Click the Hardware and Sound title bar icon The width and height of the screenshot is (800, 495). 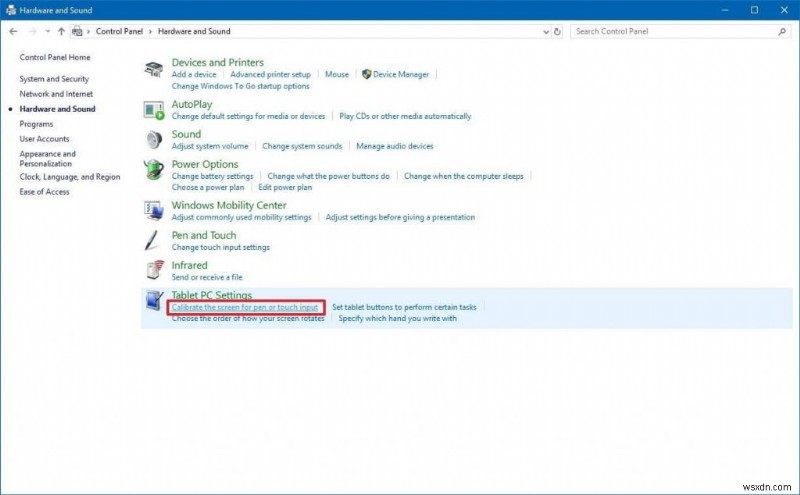pos(11,10)
